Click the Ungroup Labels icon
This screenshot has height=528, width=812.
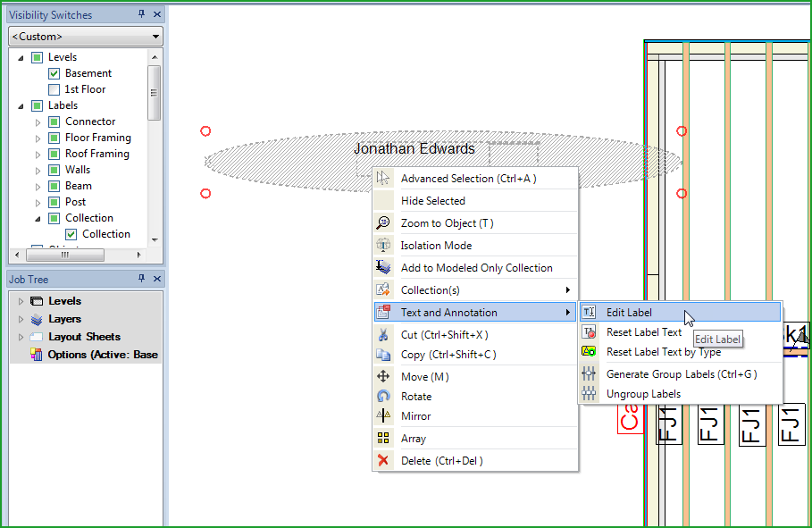(589, 394)
